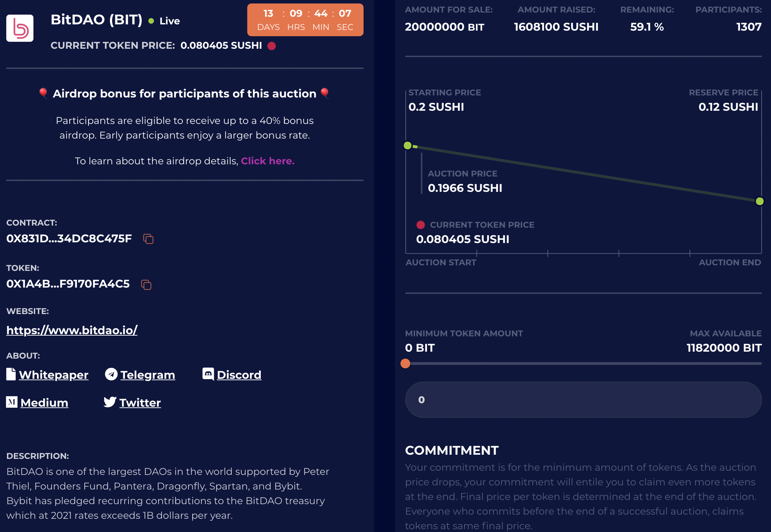Copy the token address 0X1A4B...F9170FA4C5

pyautogui.click(x=146, y=284)
